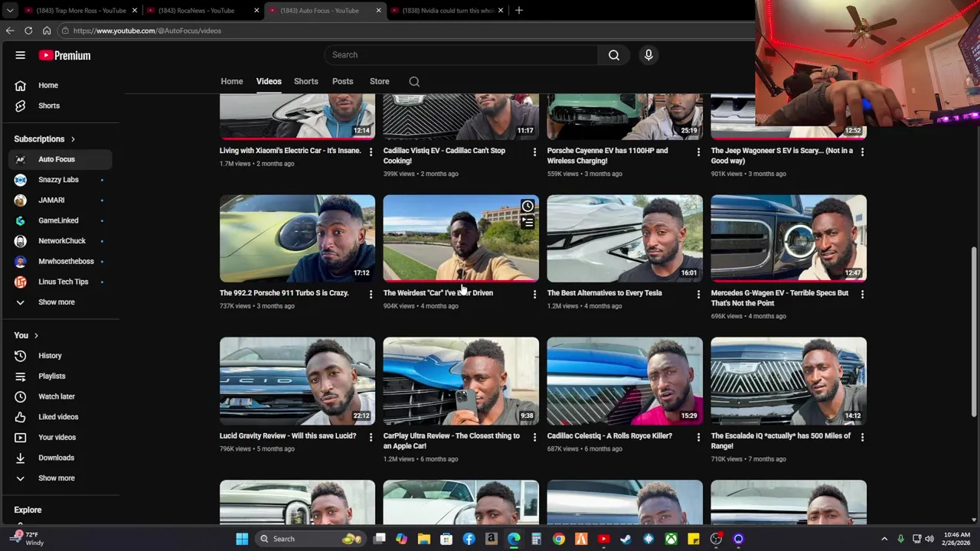Go to Home in sidebar
This screenshot has height=551, width=980.
click(x=60, y=86)
